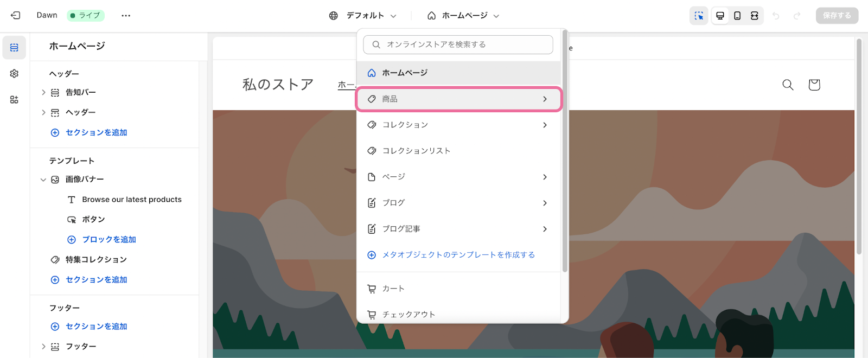Open the Sections panel sidebar icon
868x358 pixels.
click(14, 48)
